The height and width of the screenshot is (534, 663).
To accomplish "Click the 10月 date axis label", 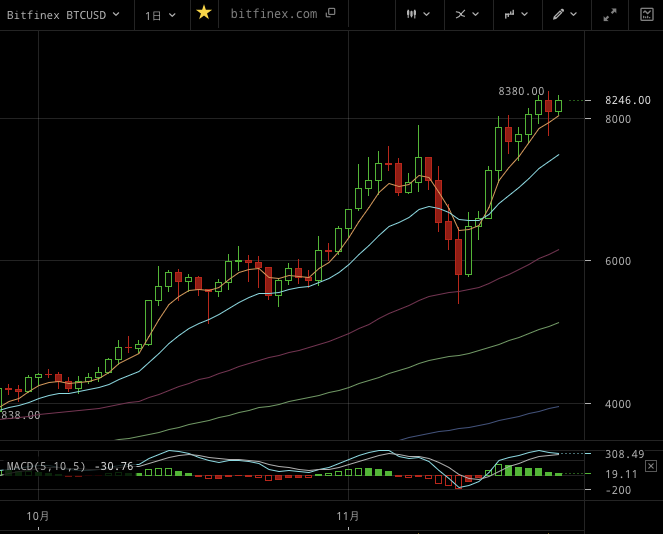I will [x=38, y=516].
